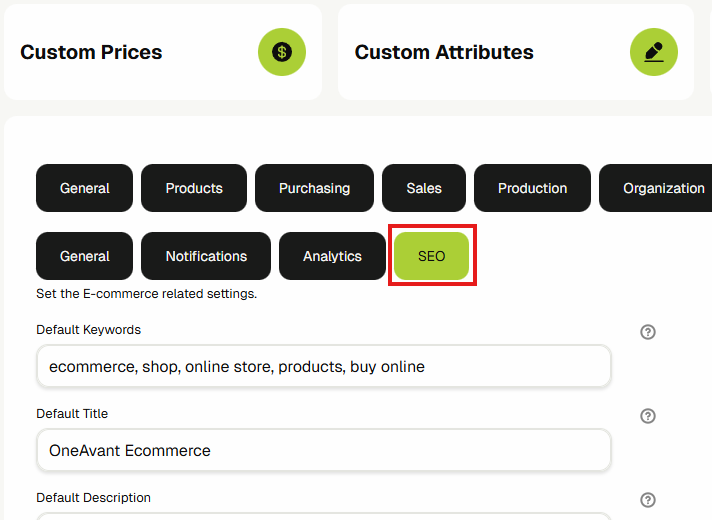Click the Default Title input field
Screen dimensions: 712x520
click(323, 450)
